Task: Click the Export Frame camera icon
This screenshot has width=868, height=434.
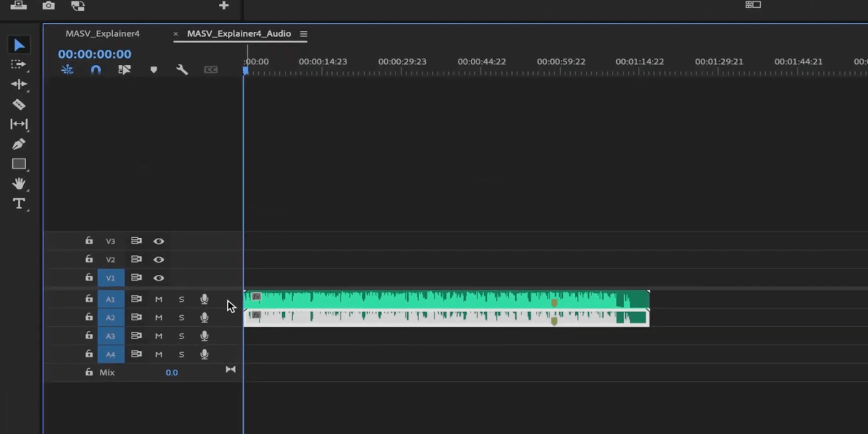Action: click(48, 5)
